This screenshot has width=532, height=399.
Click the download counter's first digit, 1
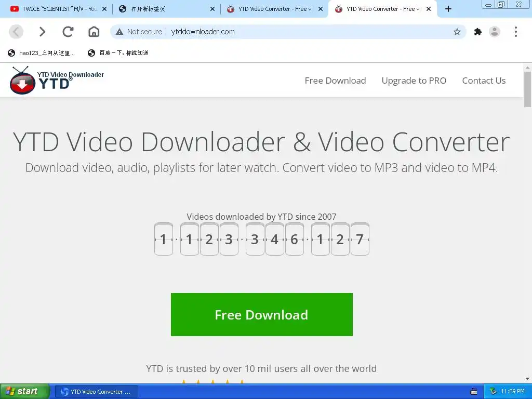[164, 239]
